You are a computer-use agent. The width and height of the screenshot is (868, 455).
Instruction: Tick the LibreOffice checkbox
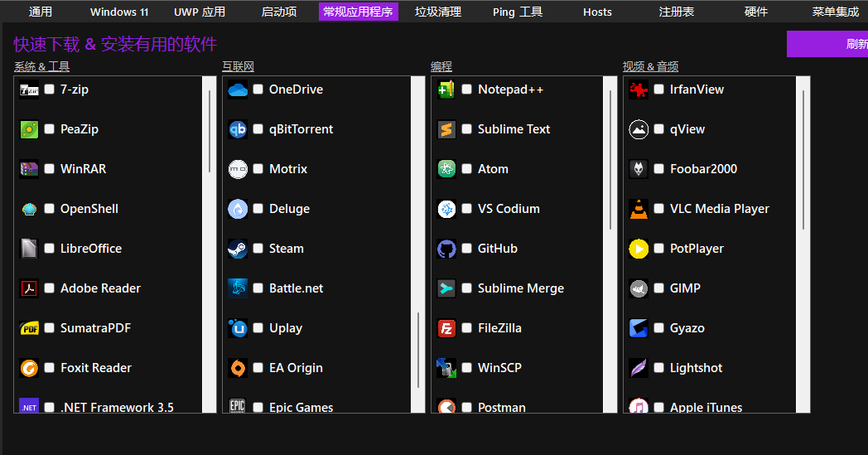[x=49, y=249]
